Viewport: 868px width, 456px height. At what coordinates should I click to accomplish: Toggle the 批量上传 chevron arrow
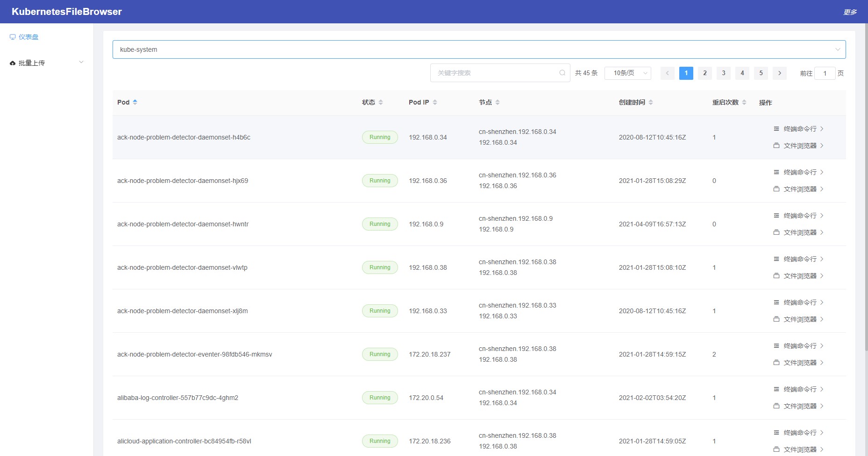click(x=81, y=62)
